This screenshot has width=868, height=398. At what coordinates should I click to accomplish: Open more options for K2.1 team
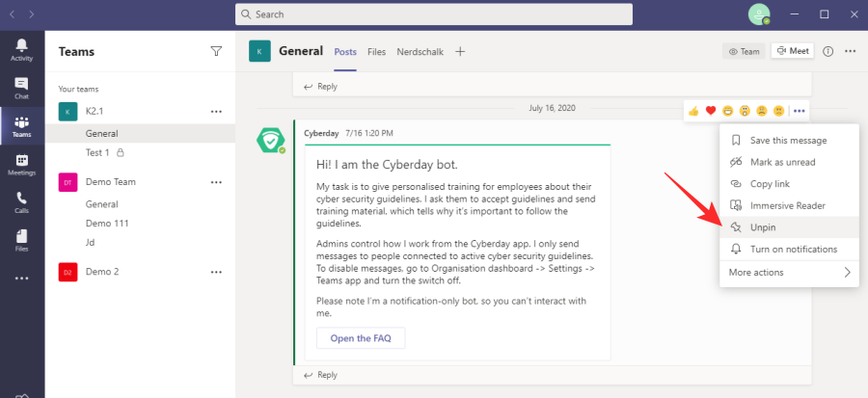216,112
